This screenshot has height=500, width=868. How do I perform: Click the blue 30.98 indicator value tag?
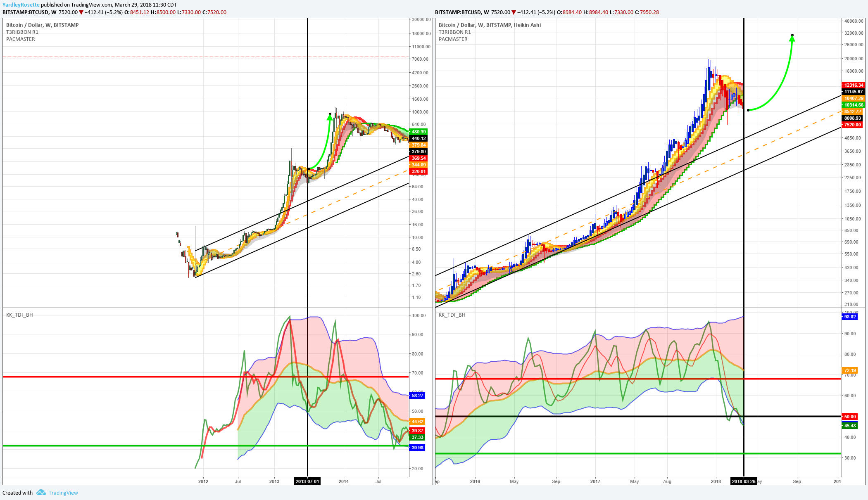point(417,448)
